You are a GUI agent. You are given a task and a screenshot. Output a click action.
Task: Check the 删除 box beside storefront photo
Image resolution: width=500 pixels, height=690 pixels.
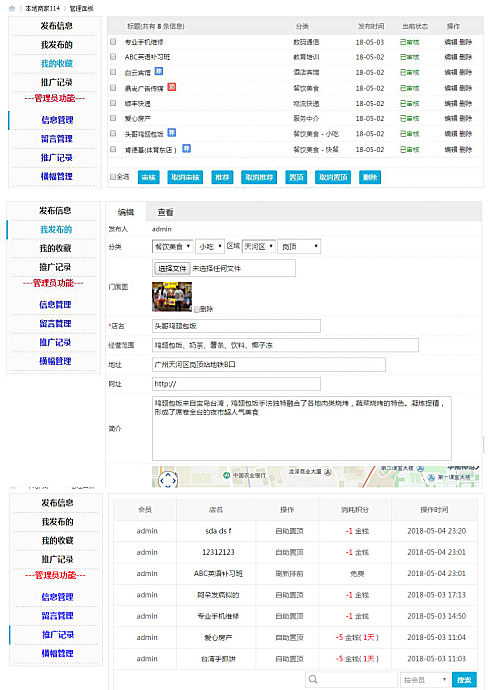[197, 309]
